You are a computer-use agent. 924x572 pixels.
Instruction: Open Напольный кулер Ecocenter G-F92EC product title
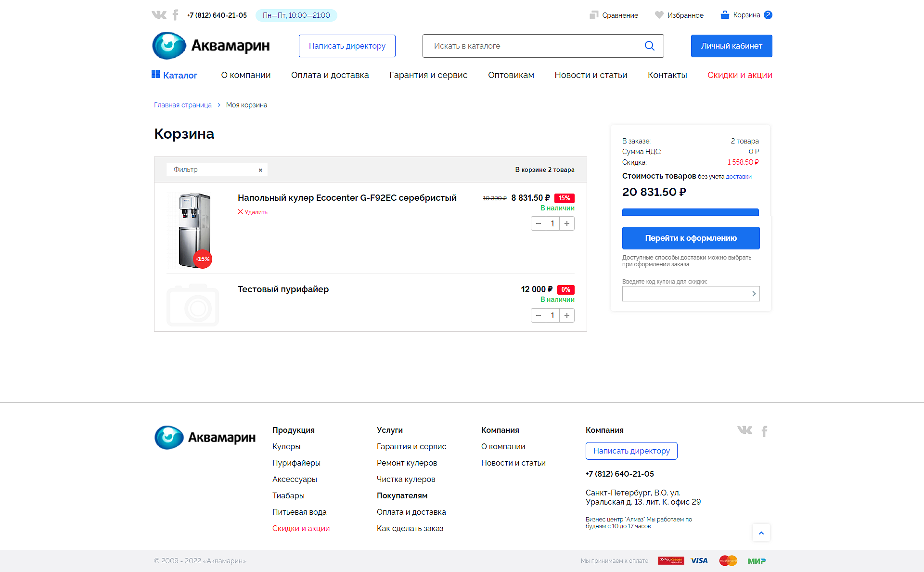347,198
